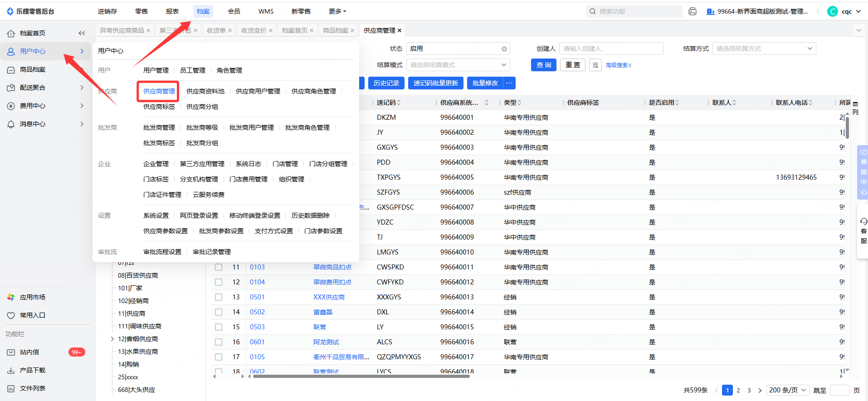The image size is (868, 401).
Task: Expand the 12|香烟供应商 tree node
Action: click(112, 339)
